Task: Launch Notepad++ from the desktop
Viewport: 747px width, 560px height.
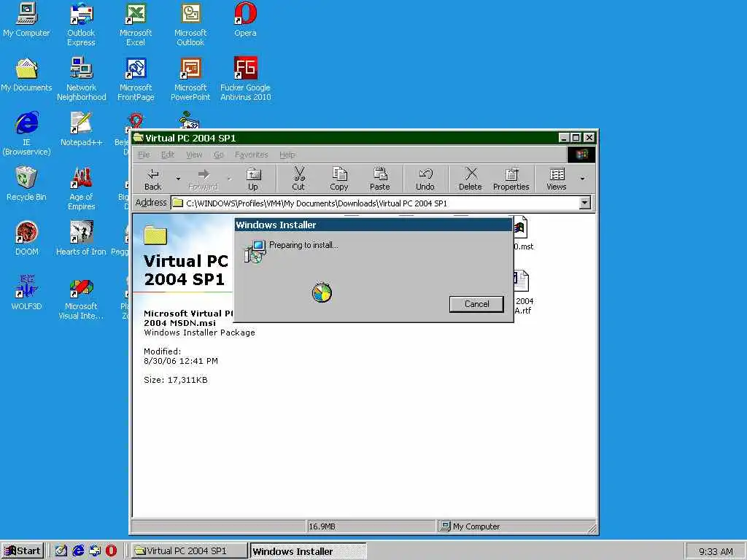Action: [x=82, y=130]
